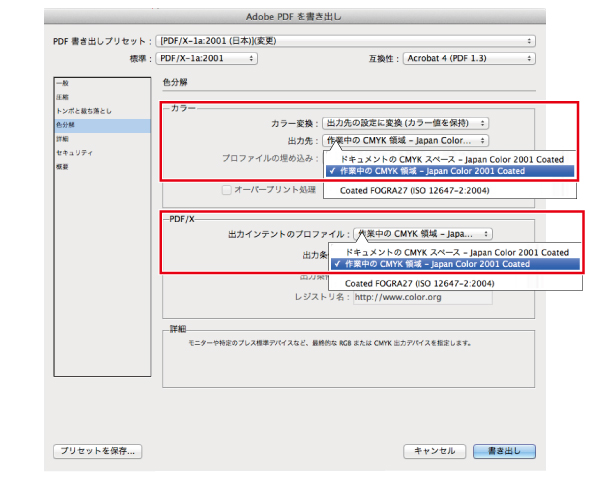590x480 pixels.
Task: Open the 標準 PDF/X-1a:2001 dropdown
Action: (207, 58)
